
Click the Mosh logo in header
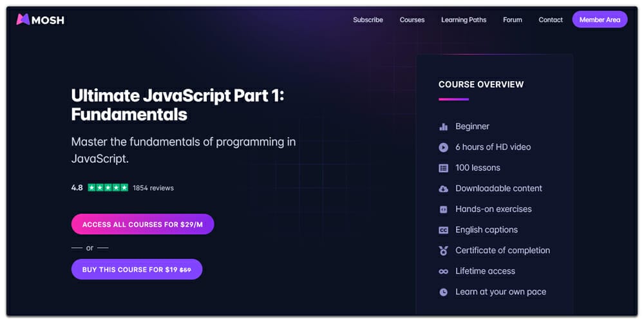[40, 19]
